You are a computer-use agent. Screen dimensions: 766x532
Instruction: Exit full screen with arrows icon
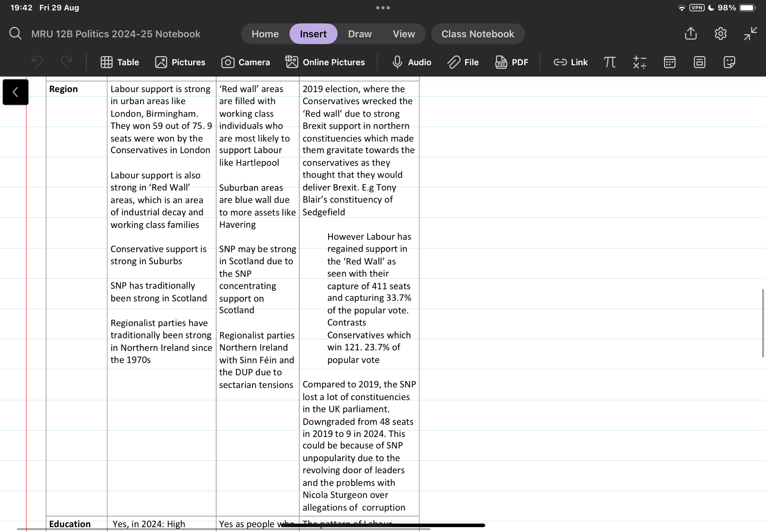point(750,34)
